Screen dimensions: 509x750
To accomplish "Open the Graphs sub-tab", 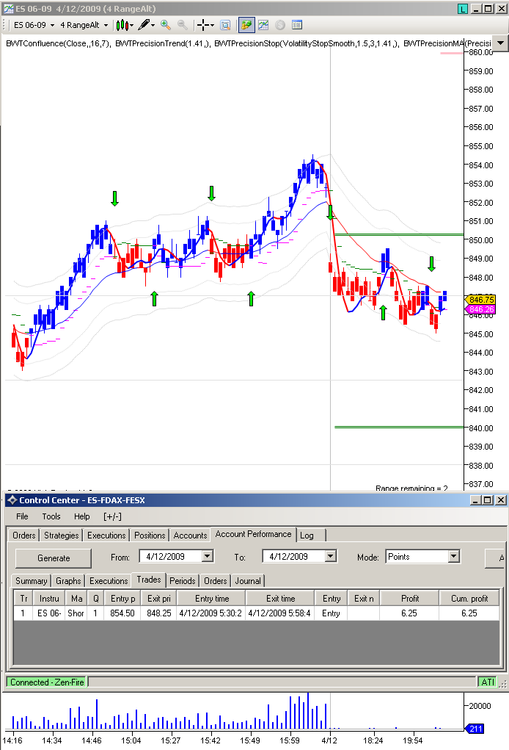I will (68, 581).
